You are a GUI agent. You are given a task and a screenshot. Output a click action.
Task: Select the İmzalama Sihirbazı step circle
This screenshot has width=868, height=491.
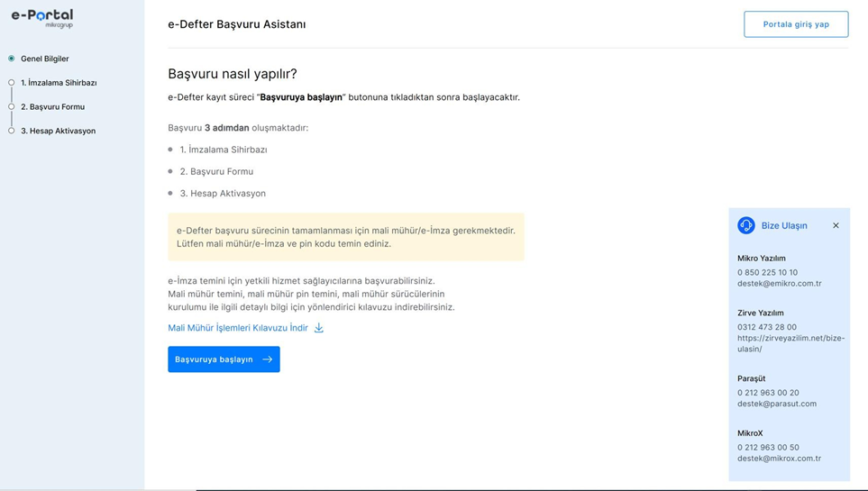12,83
